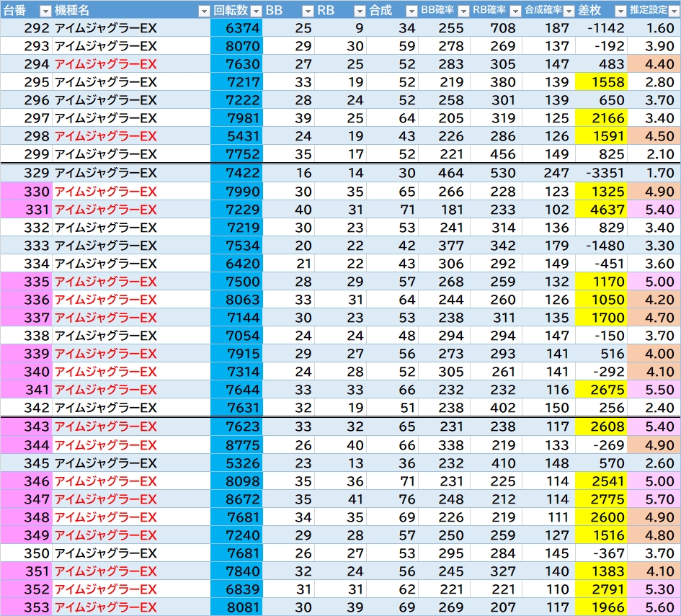Select machine number cell 292
This screenshot has height=616, width=681.
(26, 28)
